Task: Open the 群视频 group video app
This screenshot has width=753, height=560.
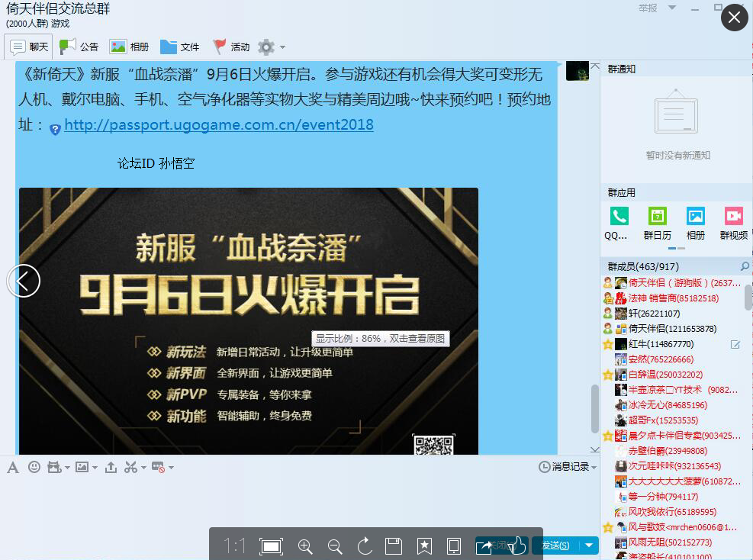Action: click(734, 224)
